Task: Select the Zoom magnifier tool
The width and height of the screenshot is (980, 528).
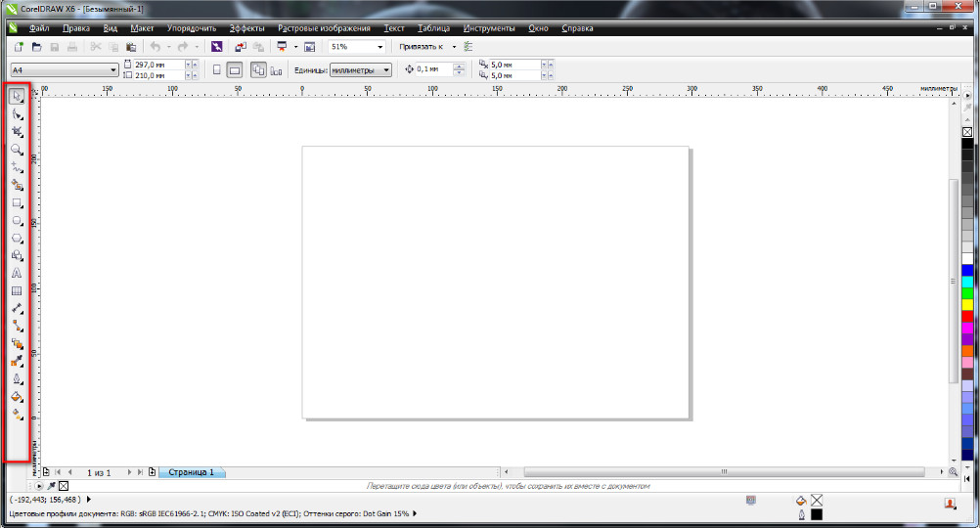Action: click(17, 150)
